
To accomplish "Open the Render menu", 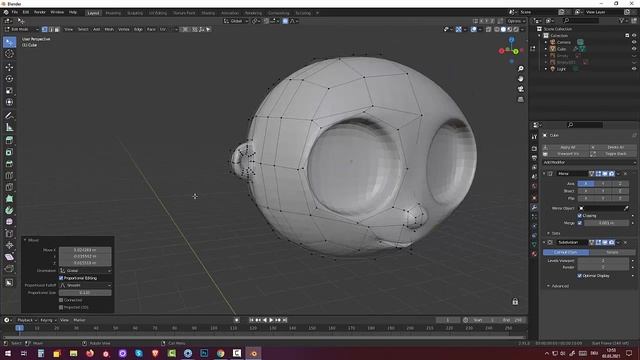I will pos(40,12).
